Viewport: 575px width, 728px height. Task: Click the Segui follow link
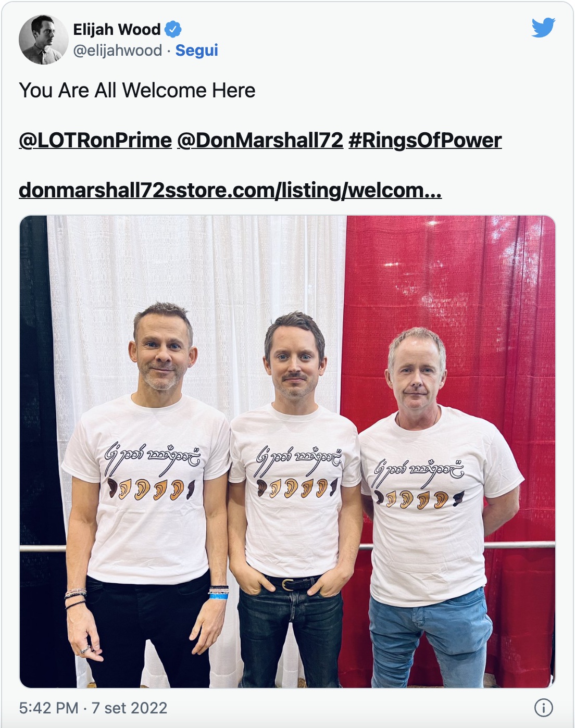point(196,51)
